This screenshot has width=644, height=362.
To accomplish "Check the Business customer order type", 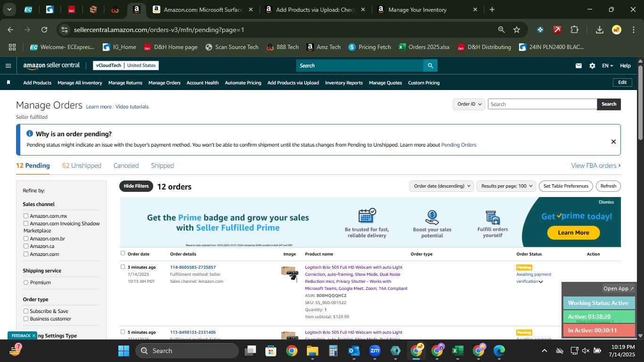I will [26, 319].
